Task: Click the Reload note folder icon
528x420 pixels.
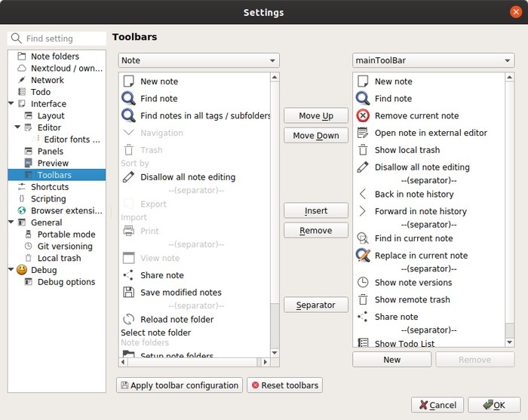Action: [128, 319]
